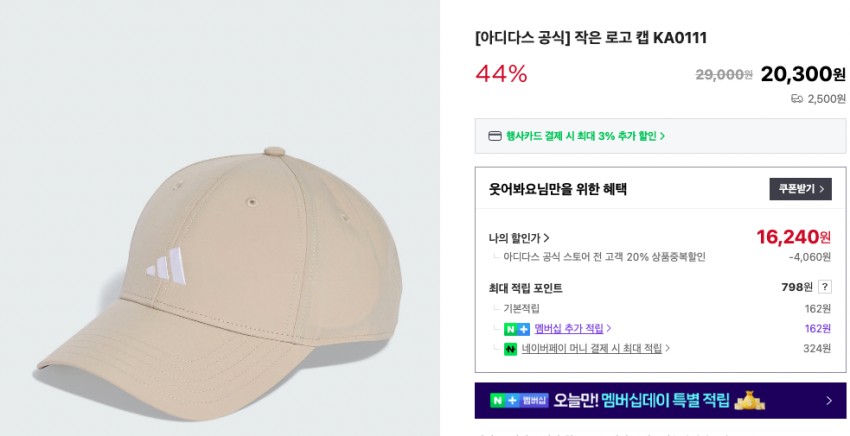The height and width of the screenshot is (436, 850).
Task: Click the chevron after 네이버페이 머니 결제 시 최대 적립
Action: click(x=668, y=349)
